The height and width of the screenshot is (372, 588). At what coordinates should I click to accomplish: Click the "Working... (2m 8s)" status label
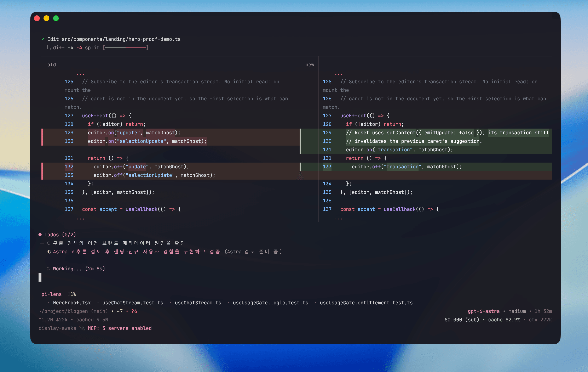(x=79, y=269)
